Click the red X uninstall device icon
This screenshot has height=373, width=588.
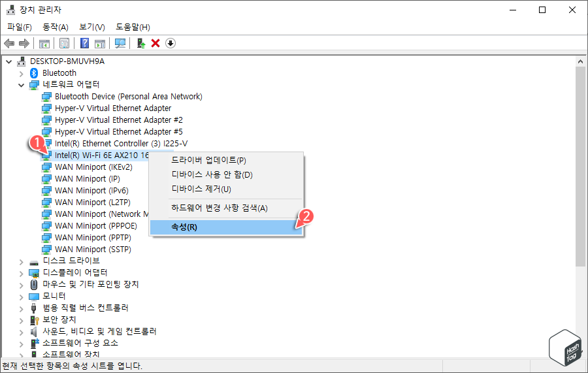click(x=155, y=44)
